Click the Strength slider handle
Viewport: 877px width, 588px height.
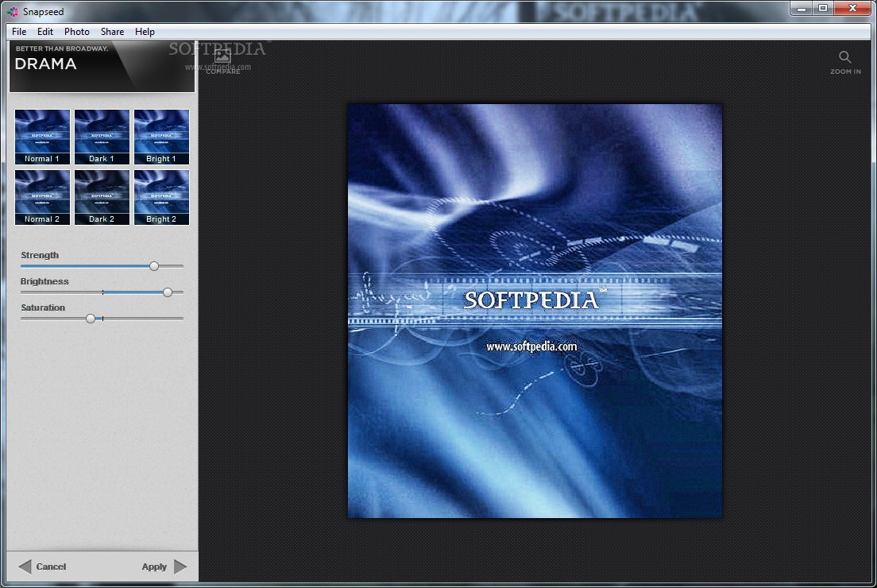154,266
